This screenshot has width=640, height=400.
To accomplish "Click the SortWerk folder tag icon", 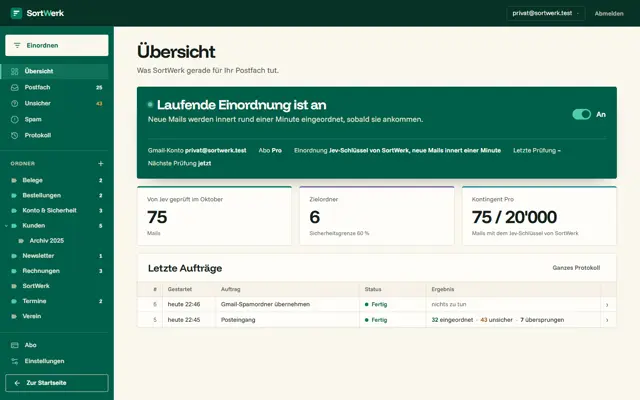I will [14, 286].
